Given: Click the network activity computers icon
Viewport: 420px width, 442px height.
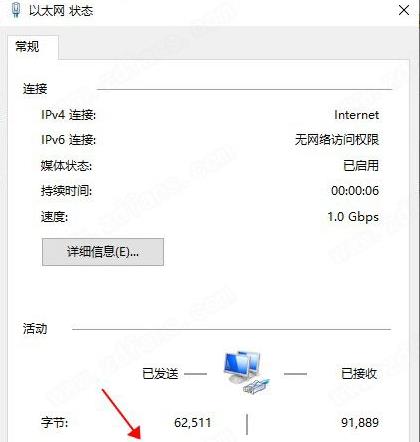Looking at the screenshot, I should tap(246, 372).
